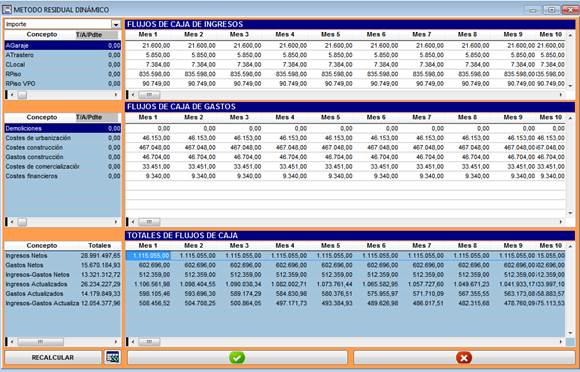Click the RECALCULAR button
The height and width of the screenshot is (372, 580).
point(53,358)
